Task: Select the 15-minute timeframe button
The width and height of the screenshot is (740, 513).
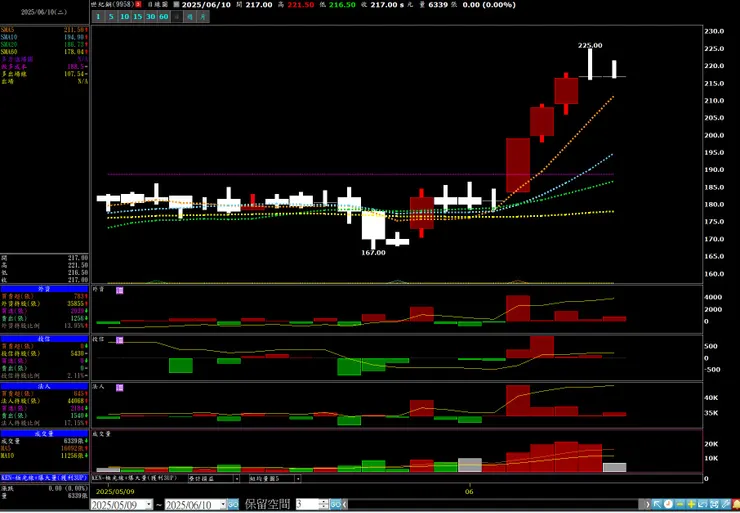Action: (x=137, y=17)
